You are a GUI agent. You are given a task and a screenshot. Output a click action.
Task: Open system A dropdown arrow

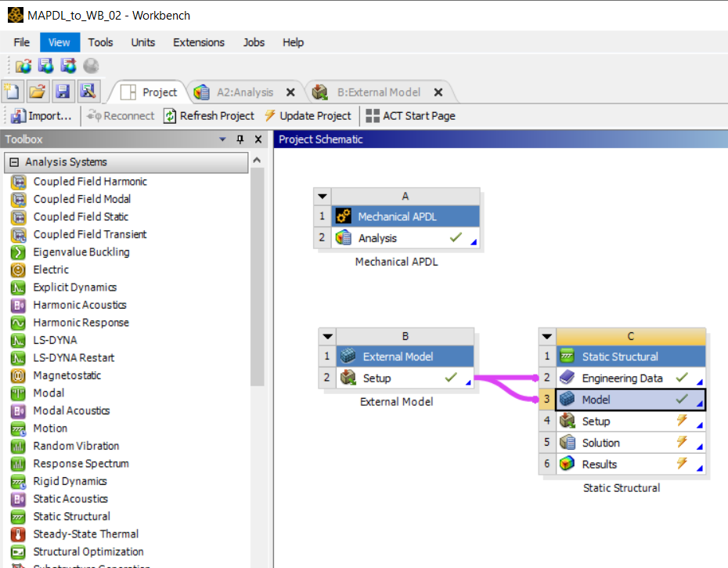(x=322, y=196)
